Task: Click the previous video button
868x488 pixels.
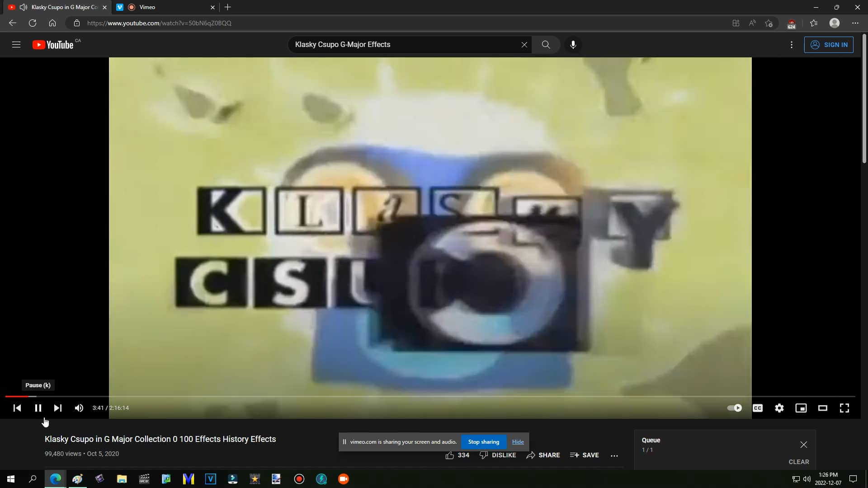Action: pos(17,408)
